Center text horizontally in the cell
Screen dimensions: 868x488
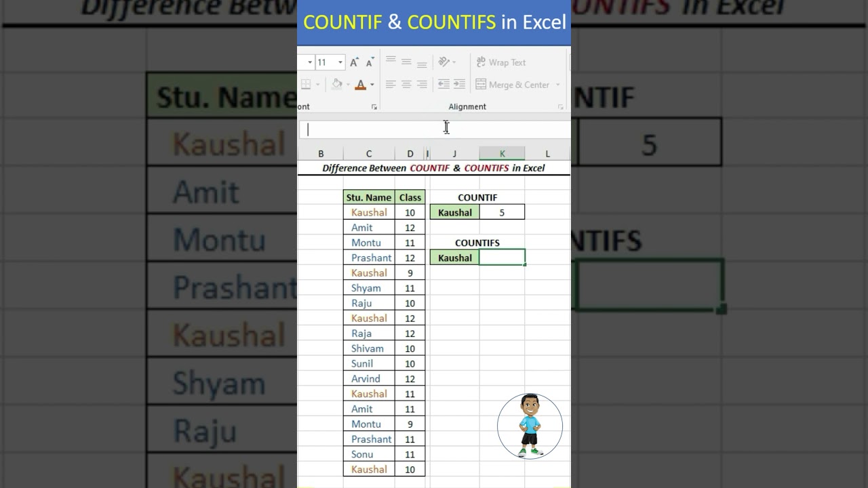(406, 85)
